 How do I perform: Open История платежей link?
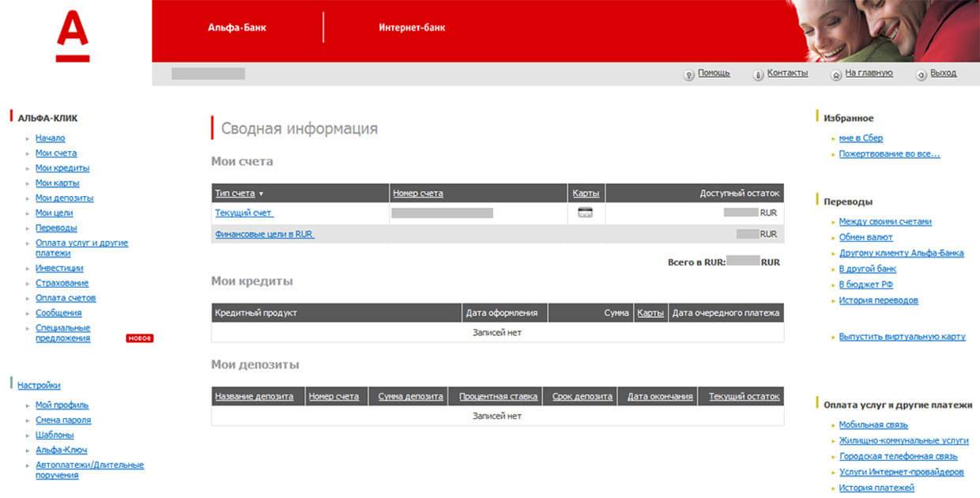[x=876, y=488]
